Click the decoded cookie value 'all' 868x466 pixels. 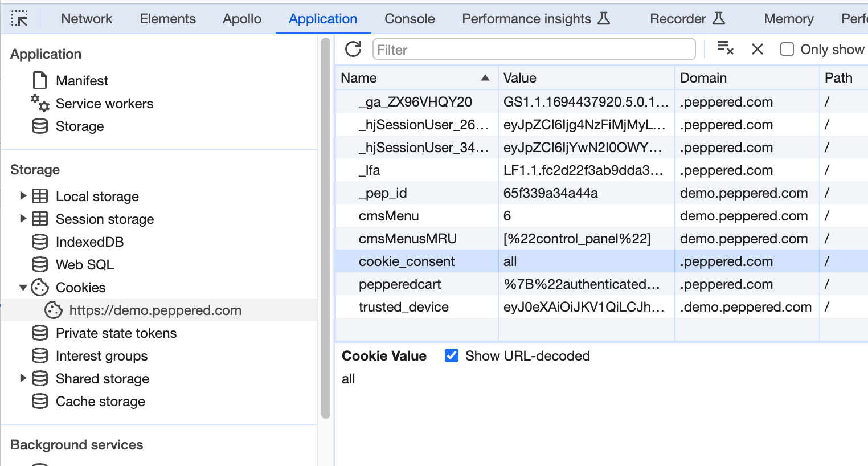[x=348, y=379]
